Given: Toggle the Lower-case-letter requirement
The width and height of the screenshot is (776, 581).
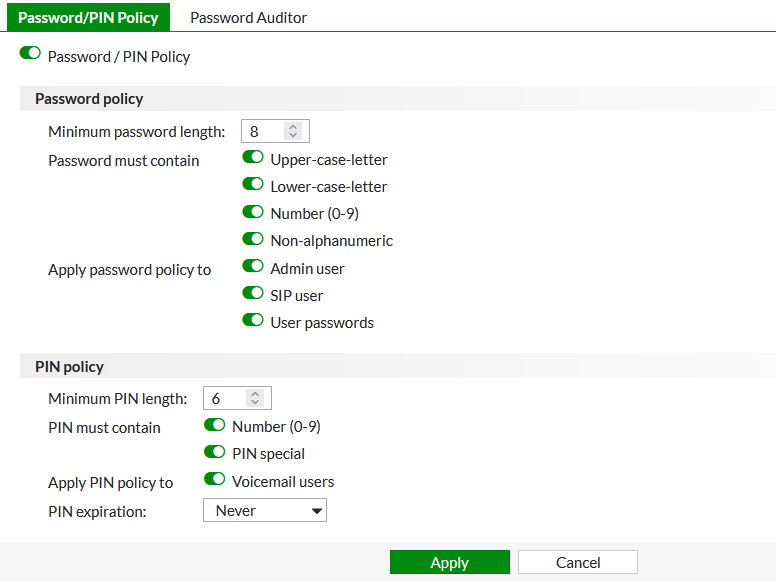Looking at the screenshot, I should coord(253,184).
